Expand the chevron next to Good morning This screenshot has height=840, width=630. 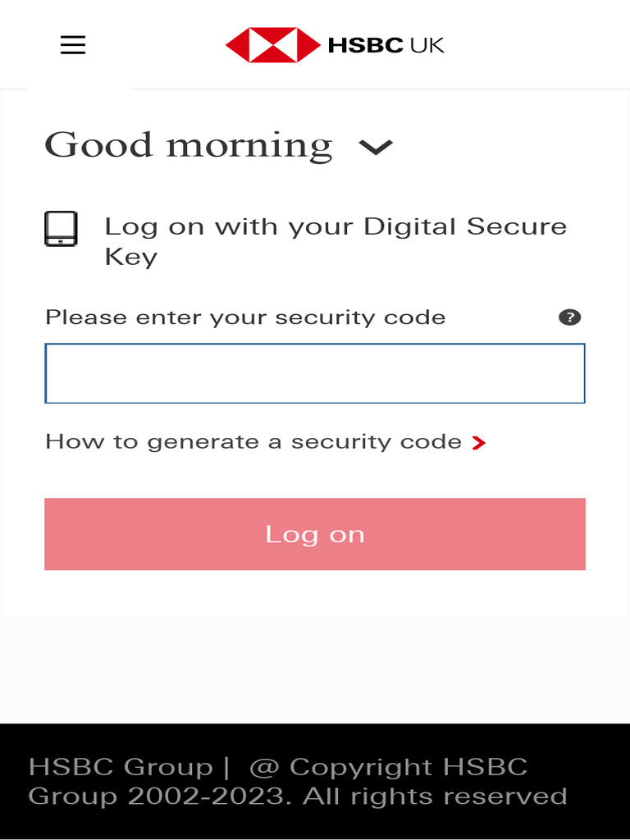(x=376, y=146)
